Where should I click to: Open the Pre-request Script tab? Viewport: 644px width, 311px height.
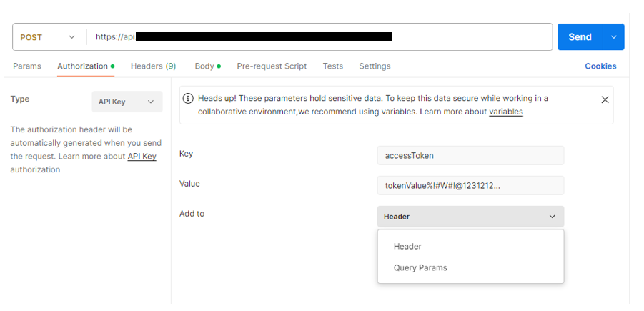[x=272, y=66]
